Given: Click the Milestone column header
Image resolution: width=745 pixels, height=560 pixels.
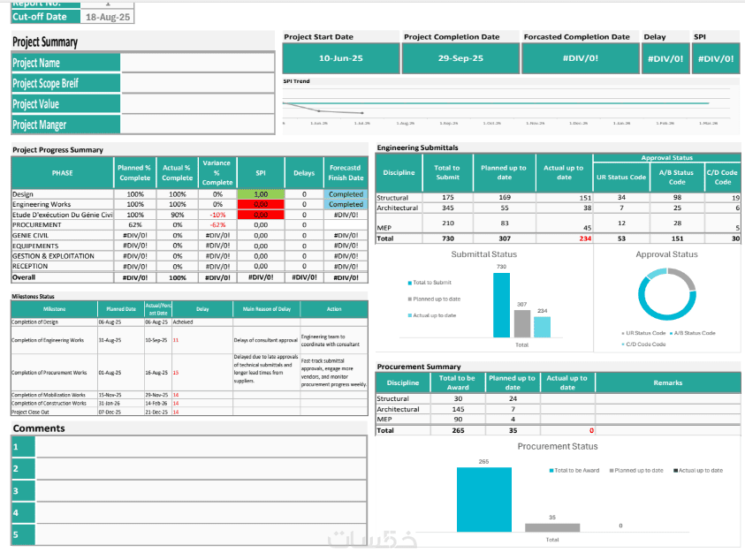Looking at the screenshot, I should pyautogui.click(x=54, y=309).
